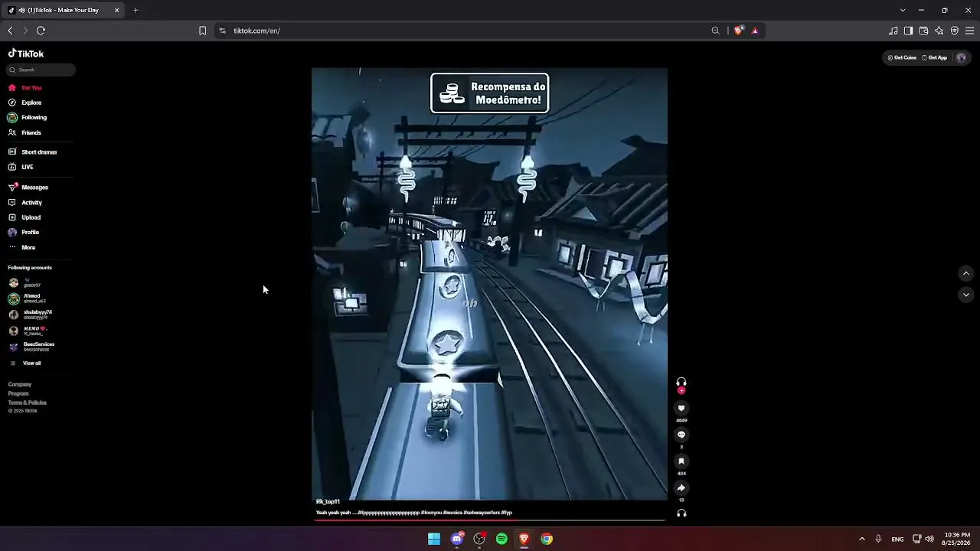The width and height of the screenshot is (980, 551).
Task: Open Messages inbox
Action: coord(28,187)
